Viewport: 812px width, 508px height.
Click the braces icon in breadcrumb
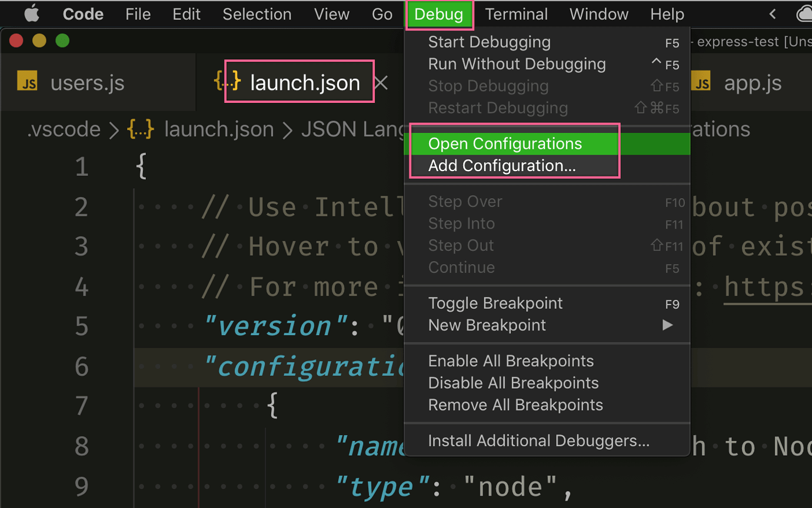141,129
